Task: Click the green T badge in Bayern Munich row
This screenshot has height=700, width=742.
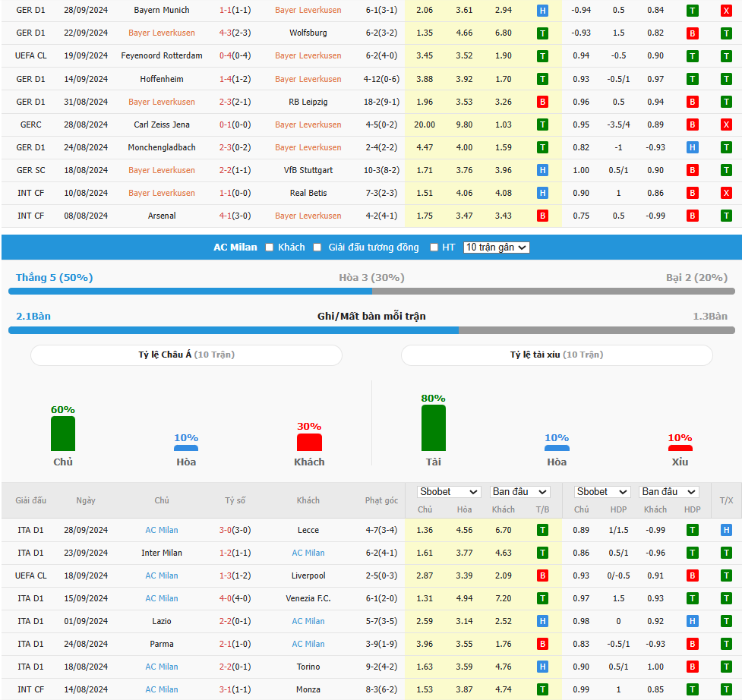Action: [x=693, y=11]
